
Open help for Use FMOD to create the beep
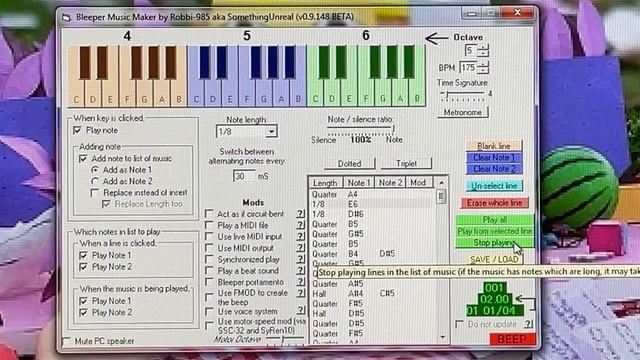tap(300, 293)
